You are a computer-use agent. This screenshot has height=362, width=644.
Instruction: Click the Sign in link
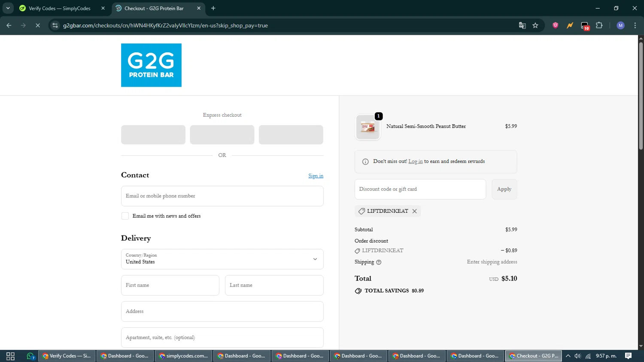316,176
